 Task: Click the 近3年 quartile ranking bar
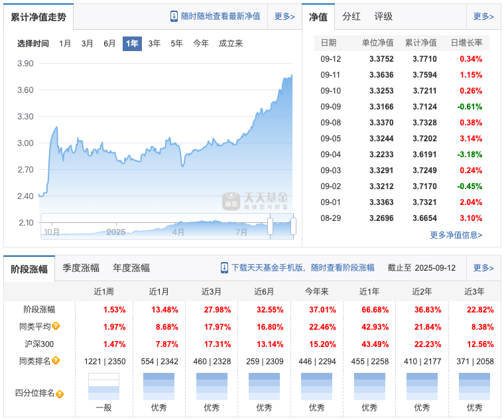point(474,386)
